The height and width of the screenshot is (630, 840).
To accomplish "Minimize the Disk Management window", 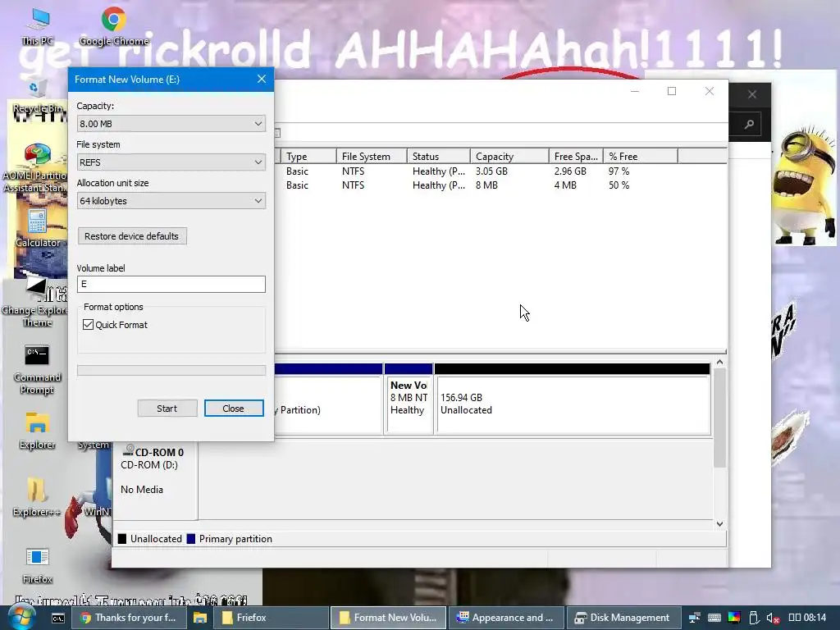I will pyautogui.click(x=635, y=92).
